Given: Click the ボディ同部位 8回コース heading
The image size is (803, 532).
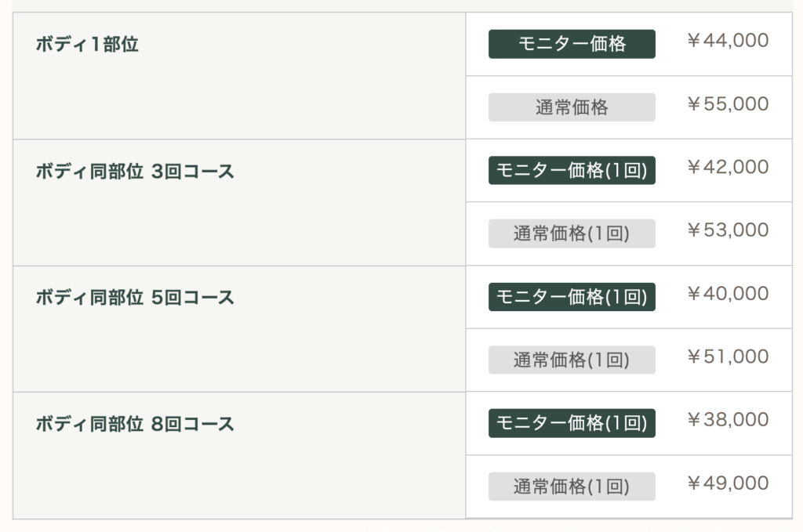Looking at the screenshot, I should click(135, 425).
